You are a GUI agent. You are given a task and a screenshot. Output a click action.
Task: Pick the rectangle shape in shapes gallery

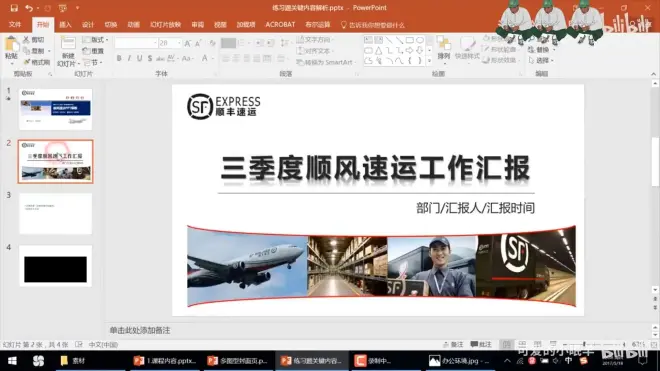[x=409, y=40]
